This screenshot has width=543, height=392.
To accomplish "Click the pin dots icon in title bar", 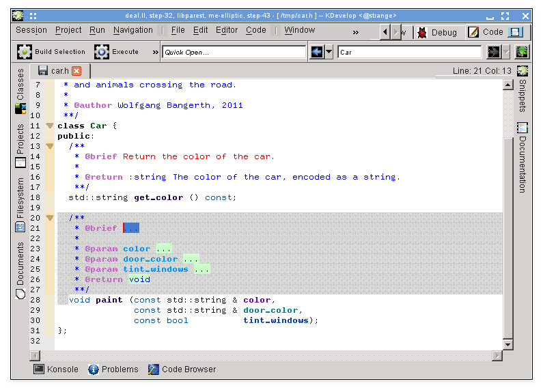I will (33, 16).
